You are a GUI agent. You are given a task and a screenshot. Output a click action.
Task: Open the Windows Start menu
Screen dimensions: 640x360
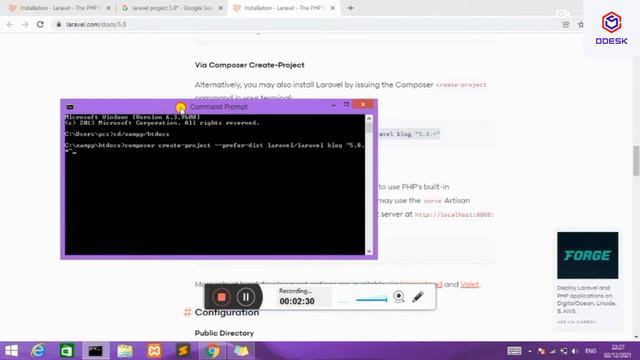coord(11,351)
